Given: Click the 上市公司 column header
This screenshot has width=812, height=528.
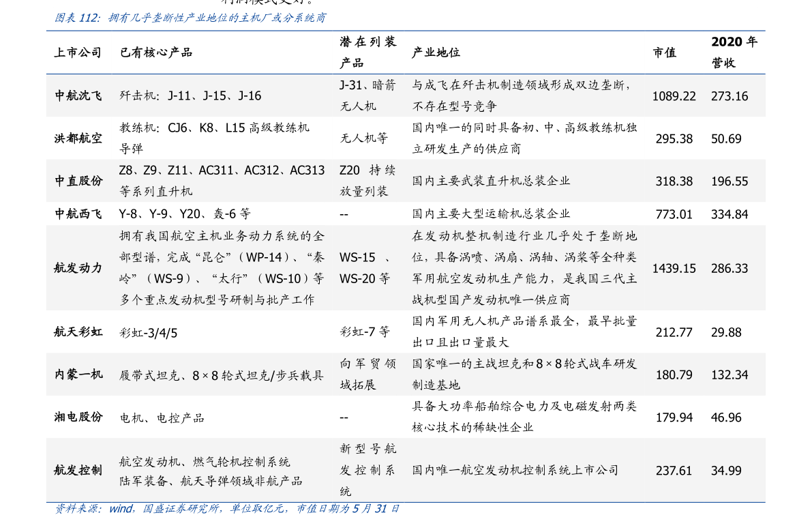Looking at the screenshot, I should [x=78, y=51].
